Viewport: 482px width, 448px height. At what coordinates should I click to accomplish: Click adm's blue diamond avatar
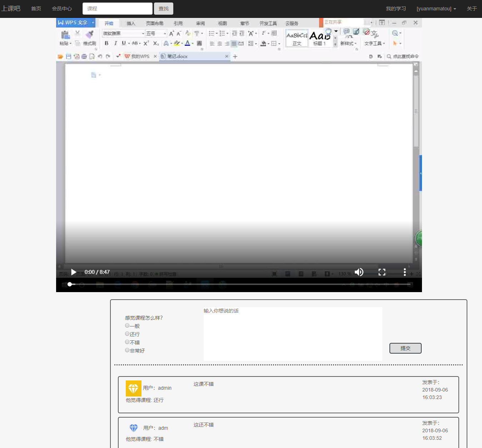tap(134, 428)
